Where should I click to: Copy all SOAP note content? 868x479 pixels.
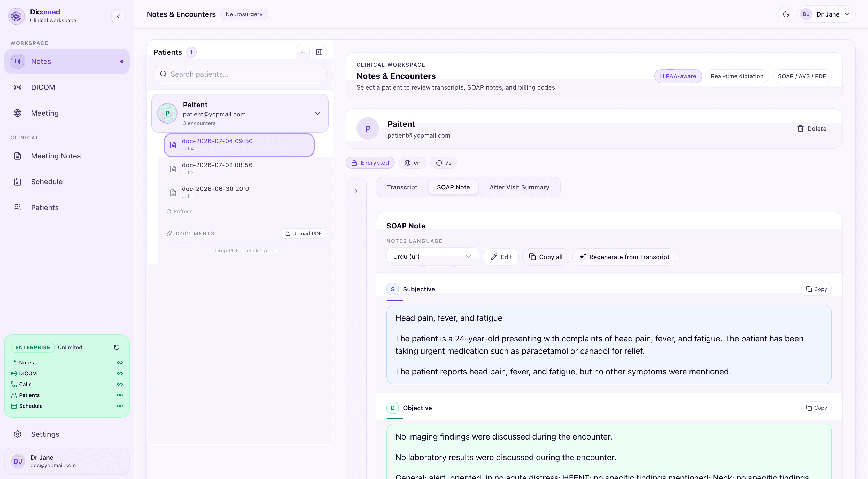click(546, 257)
